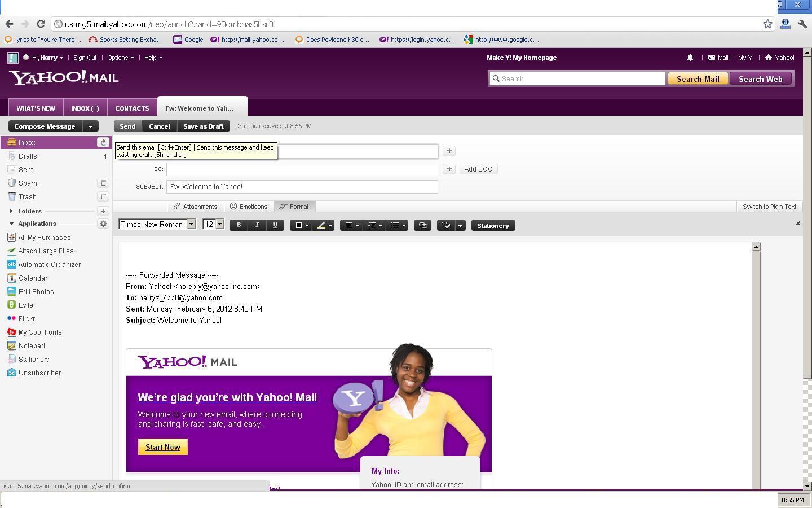The height and width of the screenshot is (508, 812).
Task: Click into the CC input field
Action: (x=302, y=169)
